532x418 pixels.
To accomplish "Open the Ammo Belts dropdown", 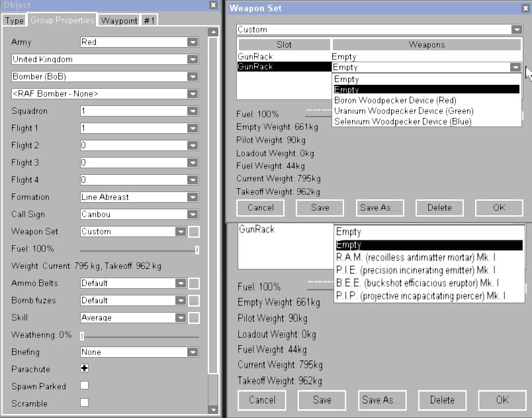I will pos(134,284).
